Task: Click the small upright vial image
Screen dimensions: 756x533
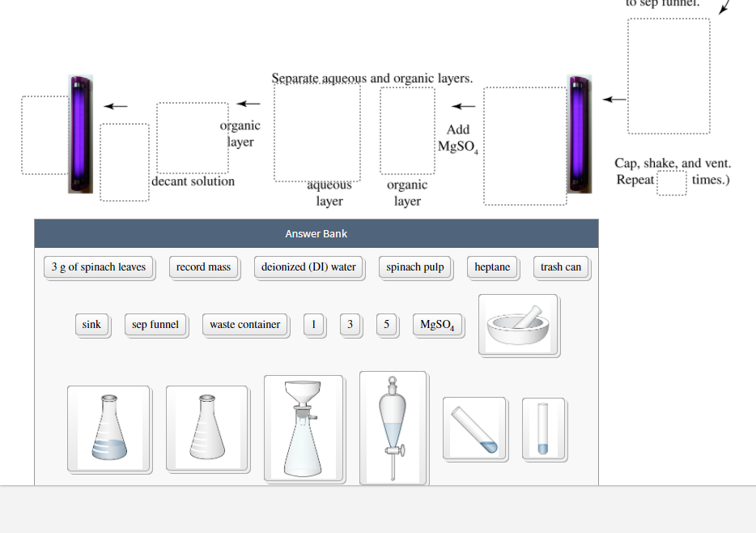Action: (543, 428)
